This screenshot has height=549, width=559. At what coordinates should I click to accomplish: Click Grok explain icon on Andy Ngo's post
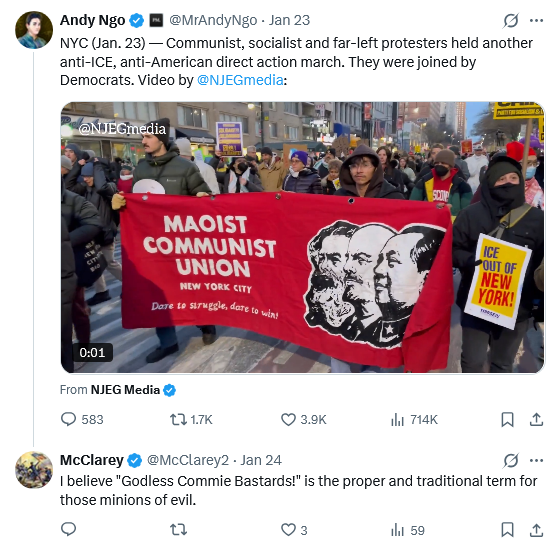[x=511, y=21]
